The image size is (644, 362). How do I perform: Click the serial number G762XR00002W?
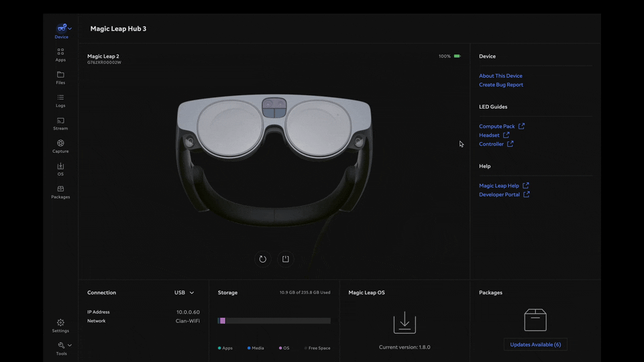[105, 62]
